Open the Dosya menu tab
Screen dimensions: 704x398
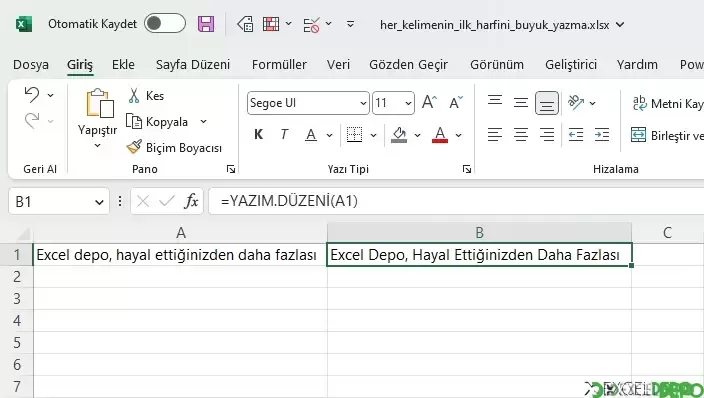click(31, 65)
